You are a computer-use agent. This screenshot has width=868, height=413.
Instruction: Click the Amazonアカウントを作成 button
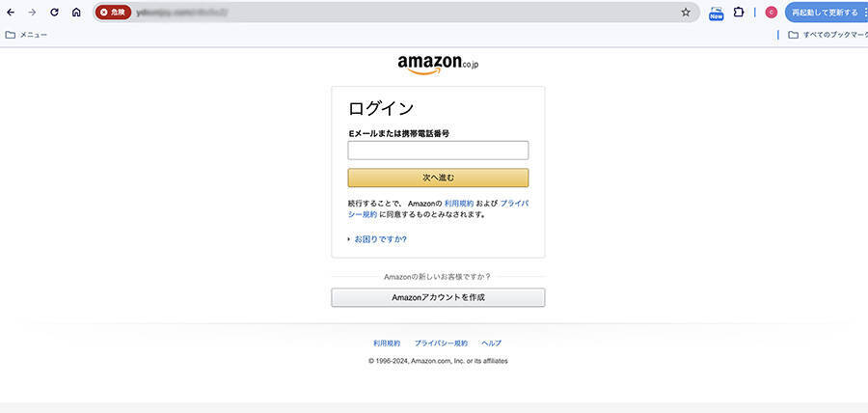[x=438, y=297]
